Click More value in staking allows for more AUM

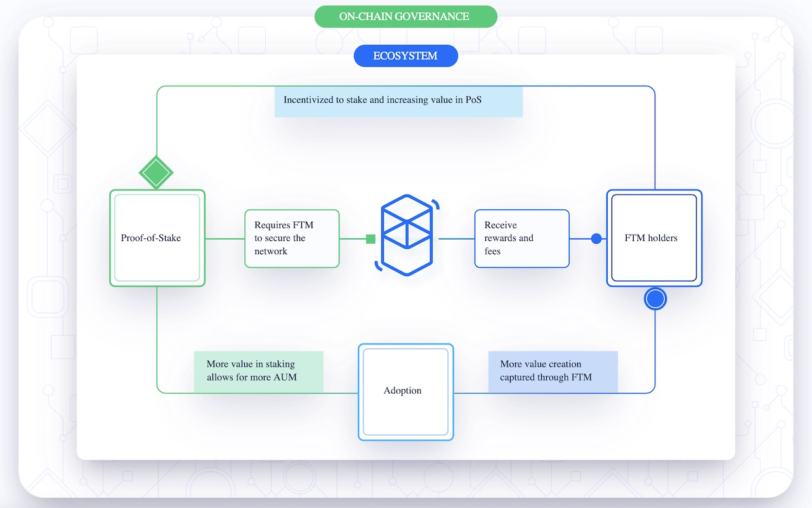[x=258, y=372]
